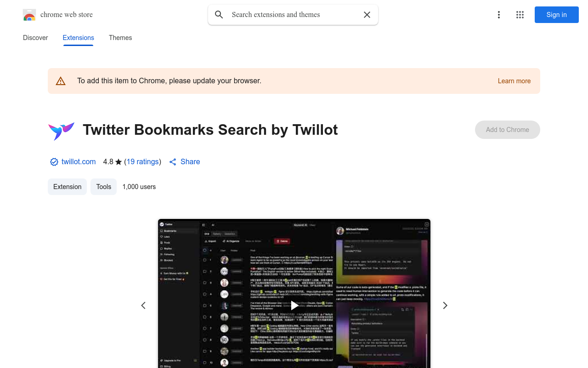Click the Chrome Web Store logo
588x368 pixels.
pyautogui.click(x=29, y=15)
